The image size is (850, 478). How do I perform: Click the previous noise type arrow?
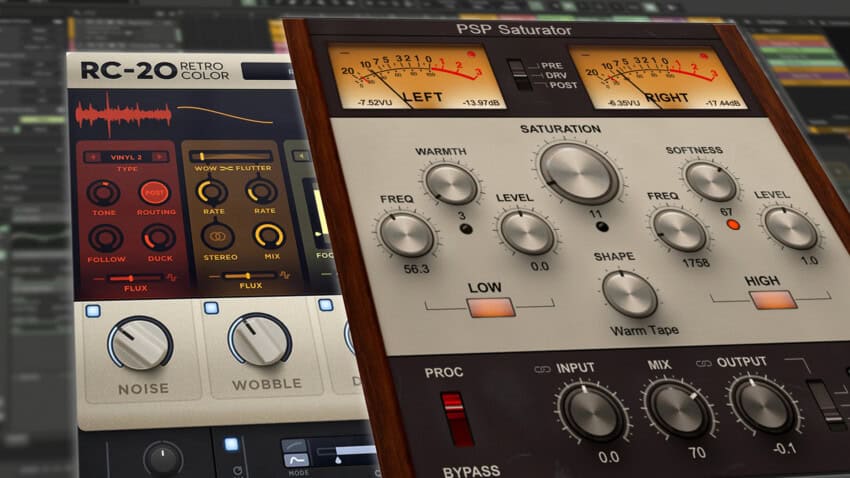93,156
